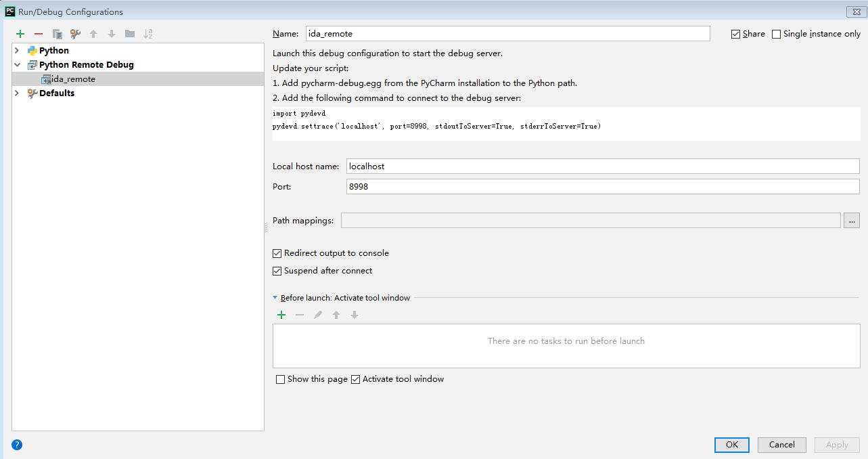Click the ida_remote configuration icon
The height and width of the screenshot is (459, 868).
click(x=45, y=79)
